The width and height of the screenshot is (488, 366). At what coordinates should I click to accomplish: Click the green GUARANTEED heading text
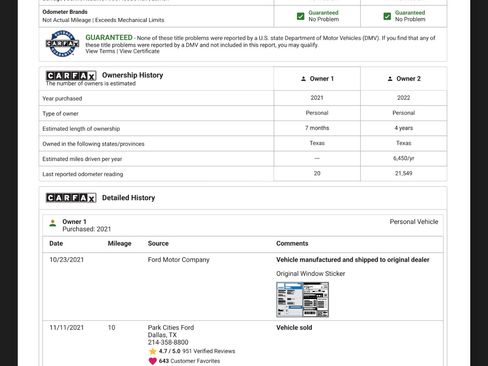[x=109, y=38]
